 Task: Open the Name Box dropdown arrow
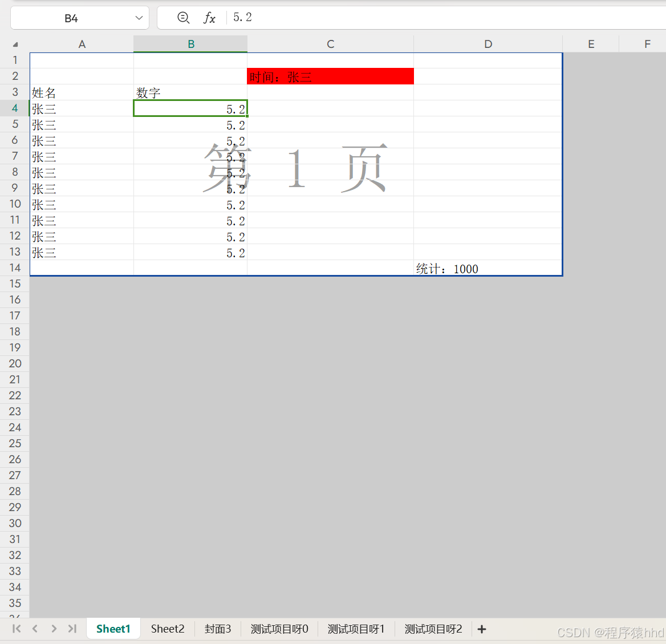click(139, 18)
